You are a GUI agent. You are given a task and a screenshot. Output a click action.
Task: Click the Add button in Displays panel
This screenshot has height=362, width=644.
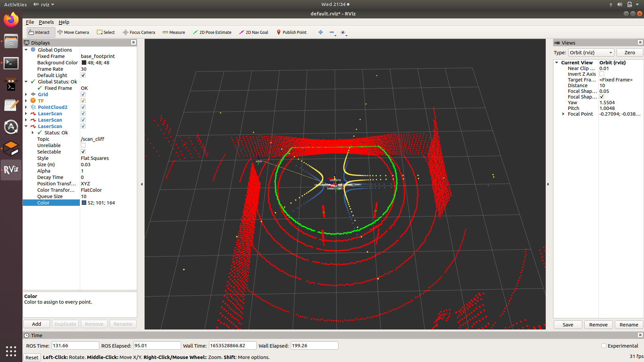point(36,324)
